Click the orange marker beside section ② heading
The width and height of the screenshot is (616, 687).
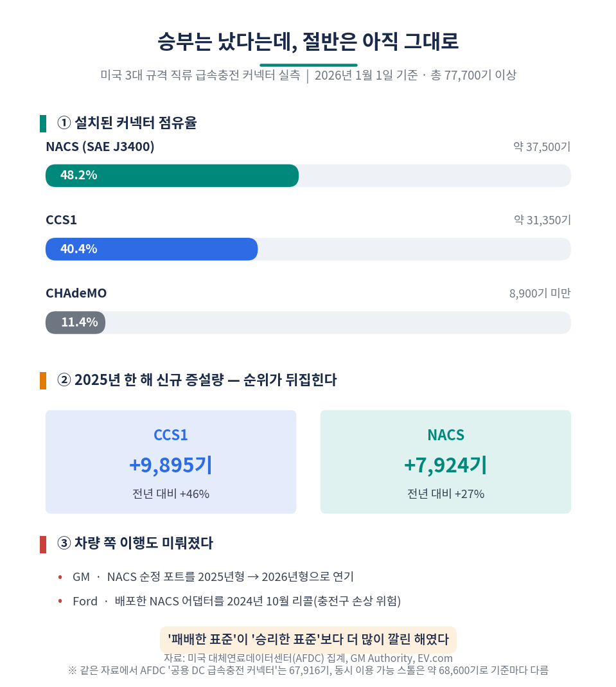[43, 380]
